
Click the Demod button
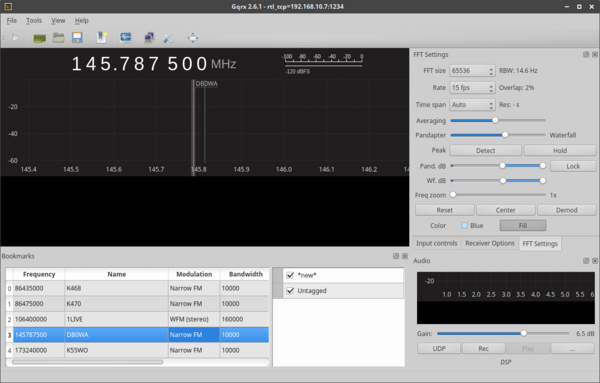point(566,210)
